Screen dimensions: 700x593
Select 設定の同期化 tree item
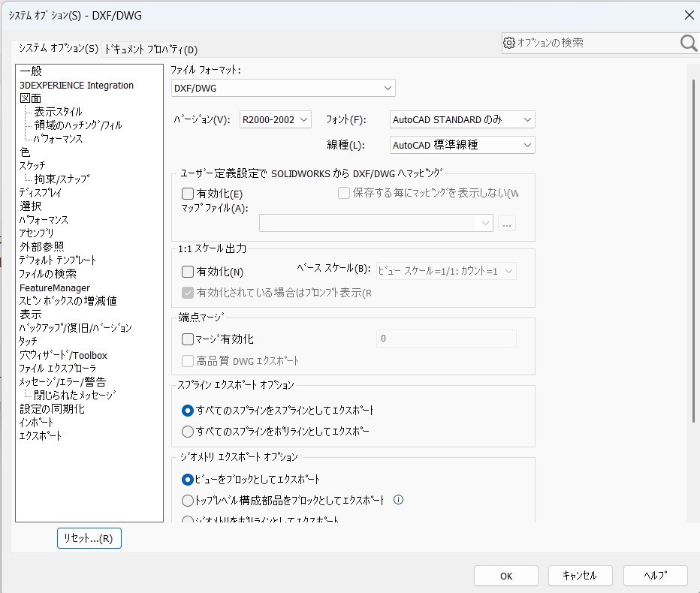(52, 408)
